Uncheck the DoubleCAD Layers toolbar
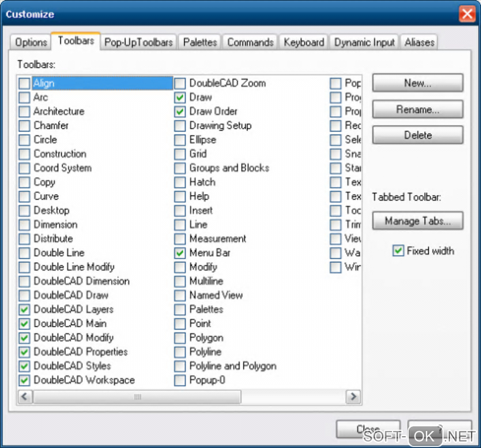The width and height of the screenshot is (481, 448). click(x=24, y=310)
